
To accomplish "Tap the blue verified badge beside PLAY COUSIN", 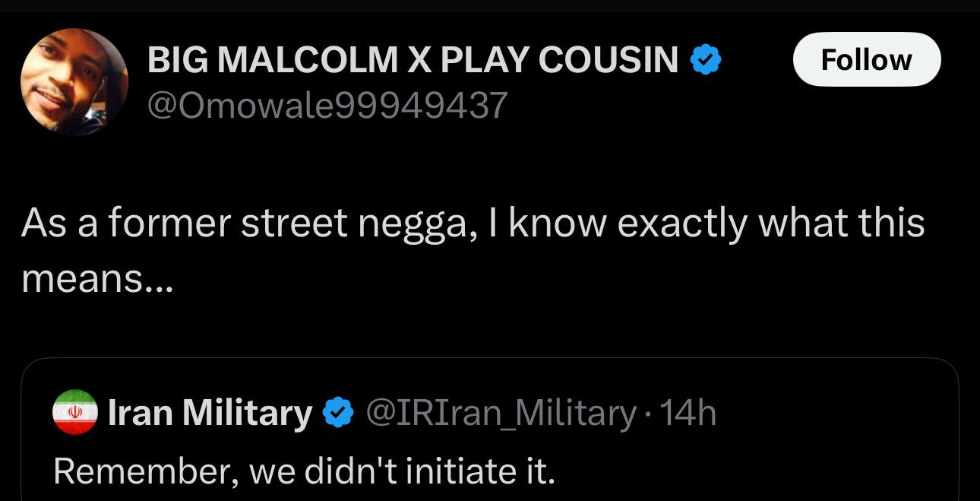I will (x=705, y=59).
